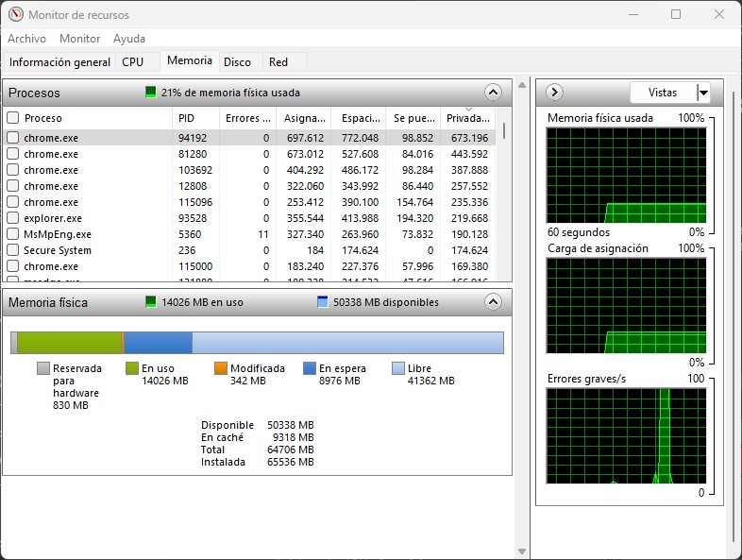This screenshot has height=560, width=742.
Task: Click the process list scrollbar thumb
Action: [504, 131]
